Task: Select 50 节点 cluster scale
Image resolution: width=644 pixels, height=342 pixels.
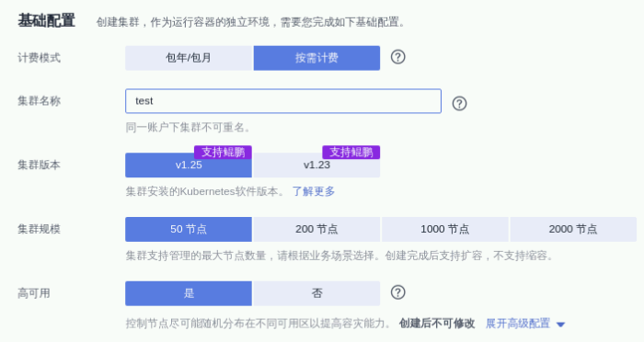Action: [189, 229]
